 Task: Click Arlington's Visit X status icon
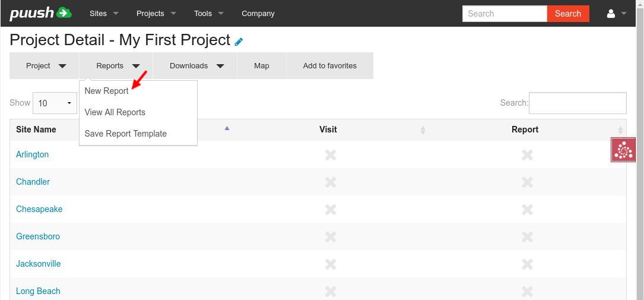[x=331, y=154]
